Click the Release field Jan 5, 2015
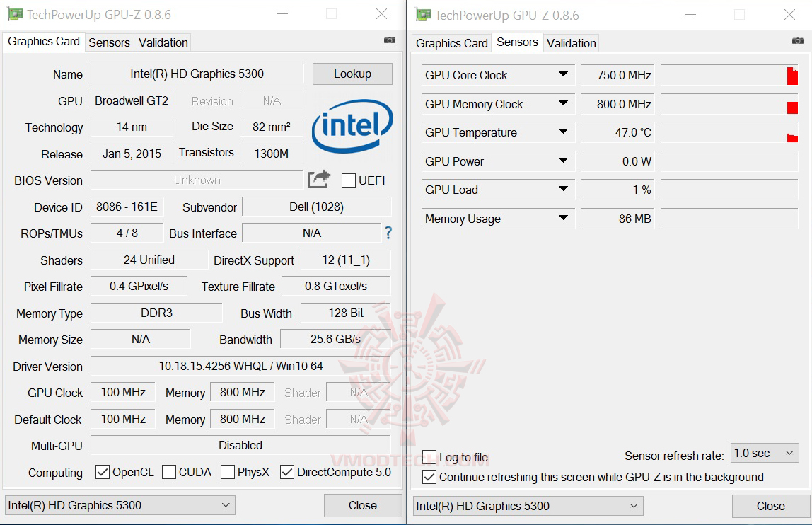 132,154
